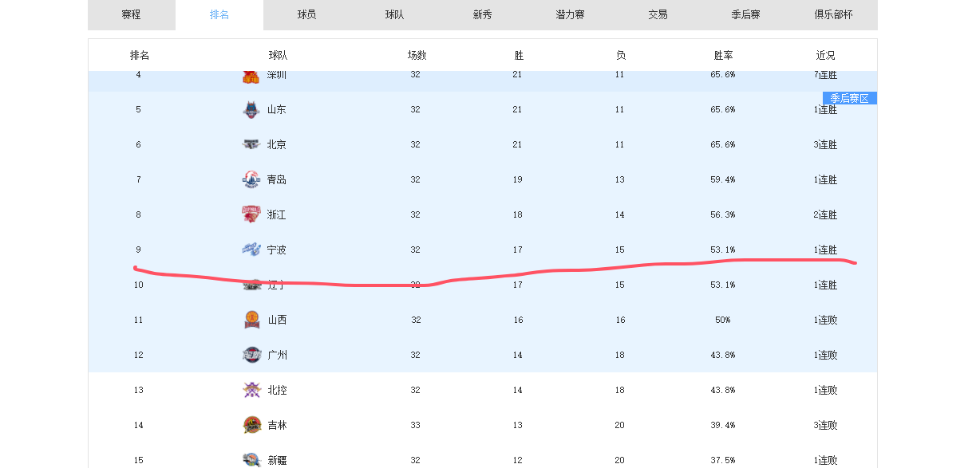Go to the 俱乐部杯 tab
The height and width of the screenshot is (468, 980).
coord(834,15)
